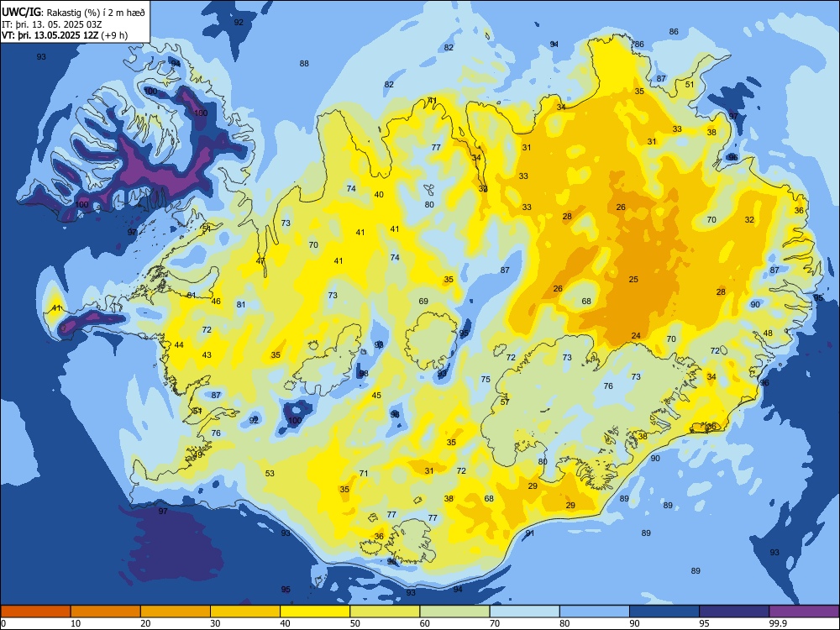Select the 30–40 golden legend swatch
This screenshot has width=840, height=630.
point(245,612)
